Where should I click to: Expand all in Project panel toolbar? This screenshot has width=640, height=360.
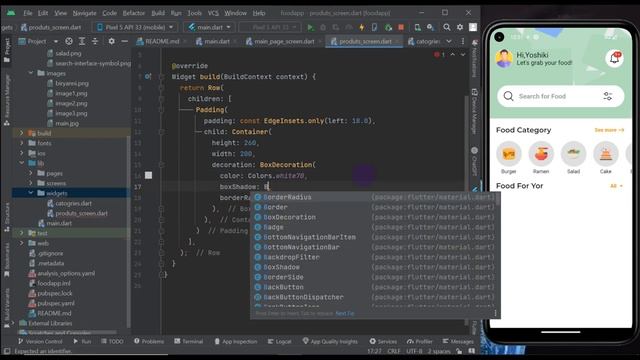coord(82,41)
